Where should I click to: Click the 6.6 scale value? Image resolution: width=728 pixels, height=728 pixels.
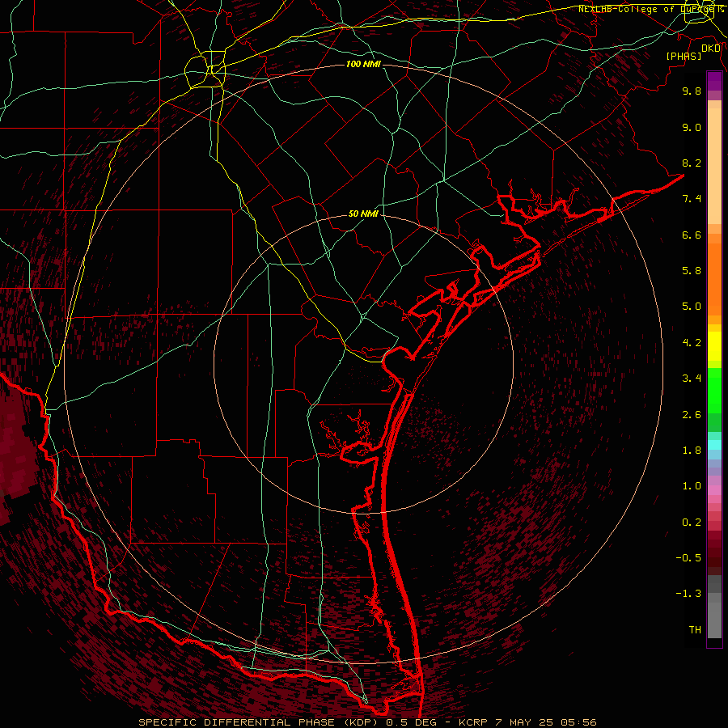[x=692, y=235]
